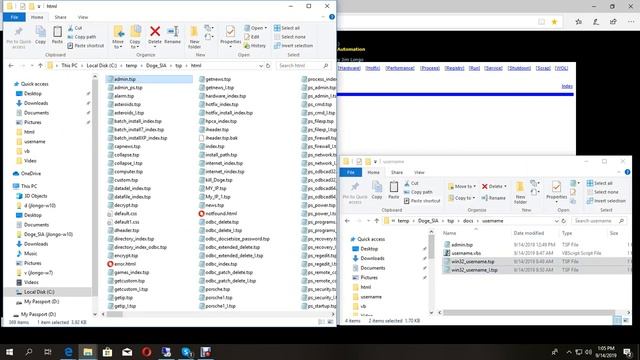The height and width of the screenshot is (360, 640).
Task: Sort by Date modified column in username window
Action: pyautogui.click(x=529, y=233)
